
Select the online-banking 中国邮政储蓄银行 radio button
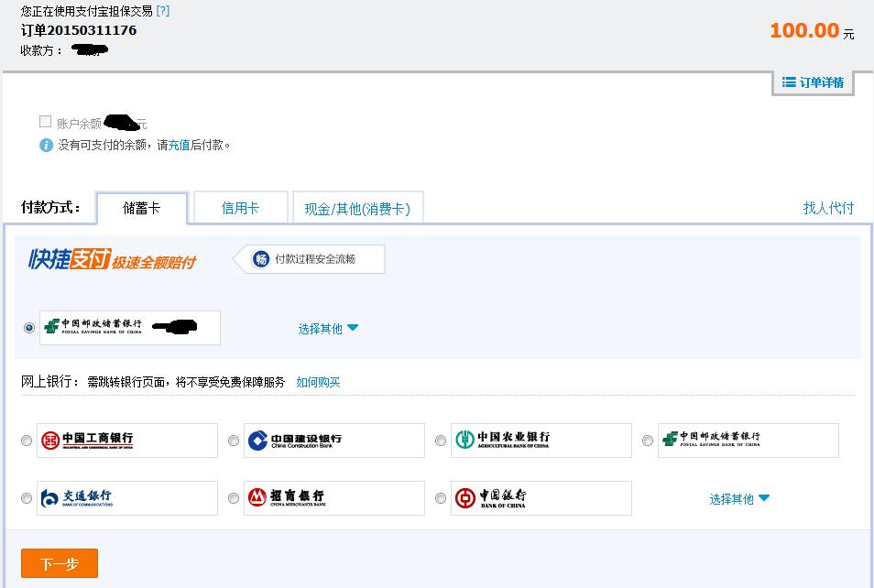coord(647,441)
